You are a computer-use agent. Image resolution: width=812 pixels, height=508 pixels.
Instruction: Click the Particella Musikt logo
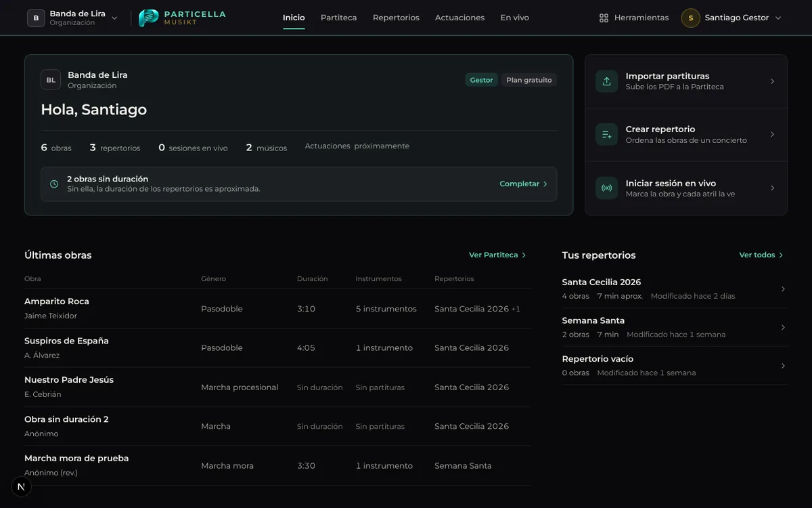[182, 18]
